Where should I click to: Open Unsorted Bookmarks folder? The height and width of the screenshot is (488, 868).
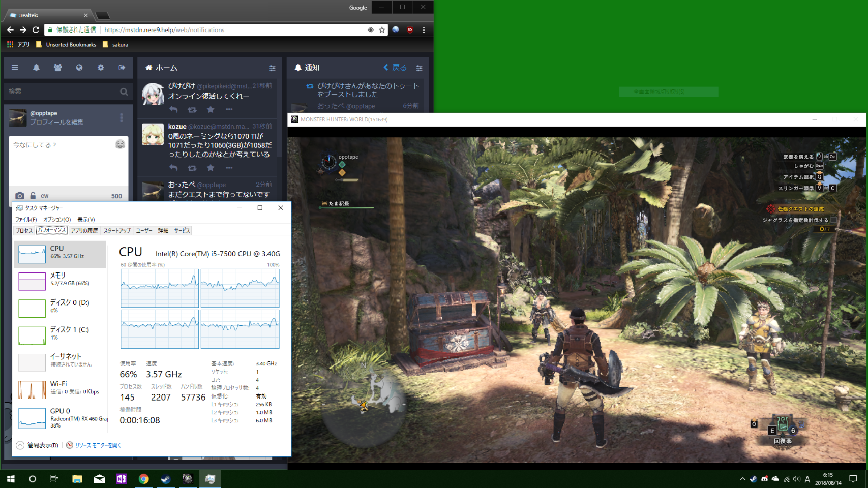click(66, 45)
